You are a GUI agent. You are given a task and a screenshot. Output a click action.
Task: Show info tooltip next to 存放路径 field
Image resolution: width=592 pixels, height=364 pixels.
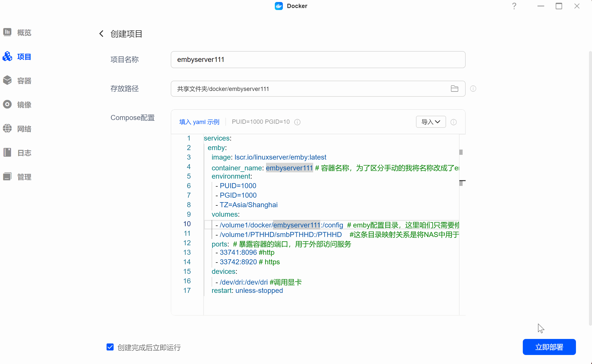(473, 89)
